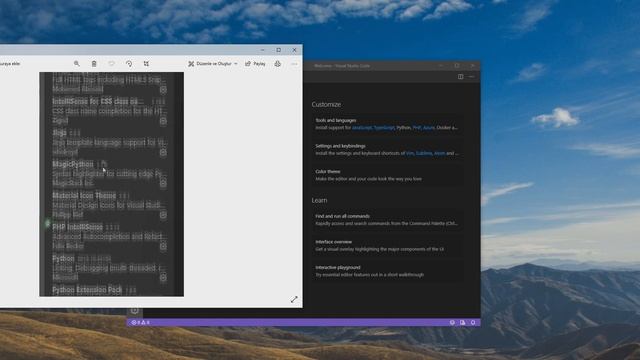Image resolution: width=640 pixels, height=360 pixels.
Task: Click the trash delete icon in Photos toolbar
Action: pos(94,64)
